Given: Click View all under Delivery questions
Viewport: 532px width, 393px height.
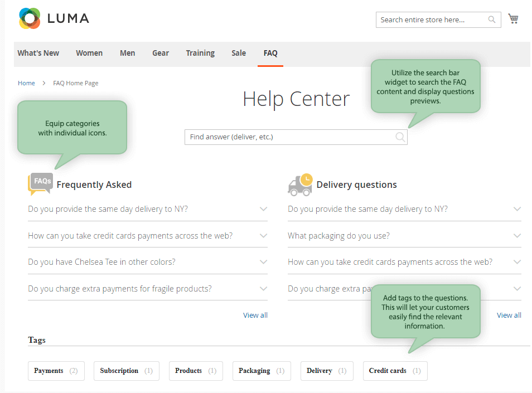Looking at the screenshot, I should (x=509, y=315).
